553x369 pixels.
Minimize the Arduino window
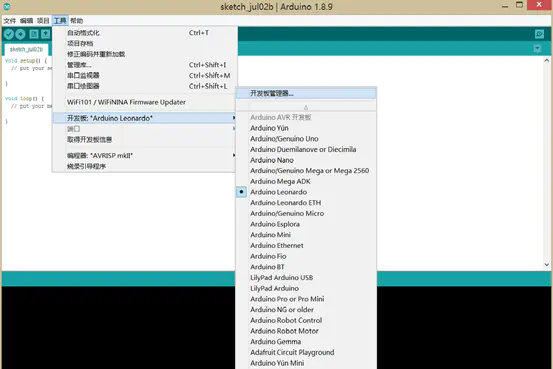click(505, 6)
